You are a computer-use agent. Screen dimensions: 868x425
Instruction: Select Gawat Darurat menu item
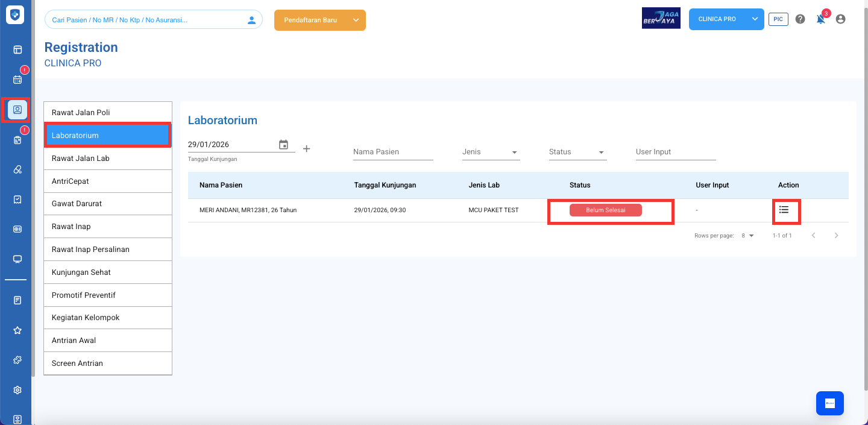[x=108, y=204]
